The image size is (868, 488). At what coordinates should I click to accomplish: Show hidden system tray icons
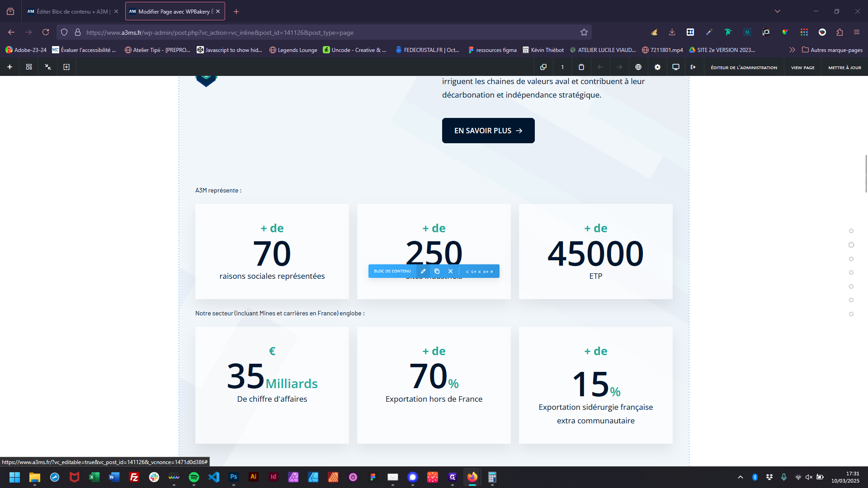pos(741,477)
